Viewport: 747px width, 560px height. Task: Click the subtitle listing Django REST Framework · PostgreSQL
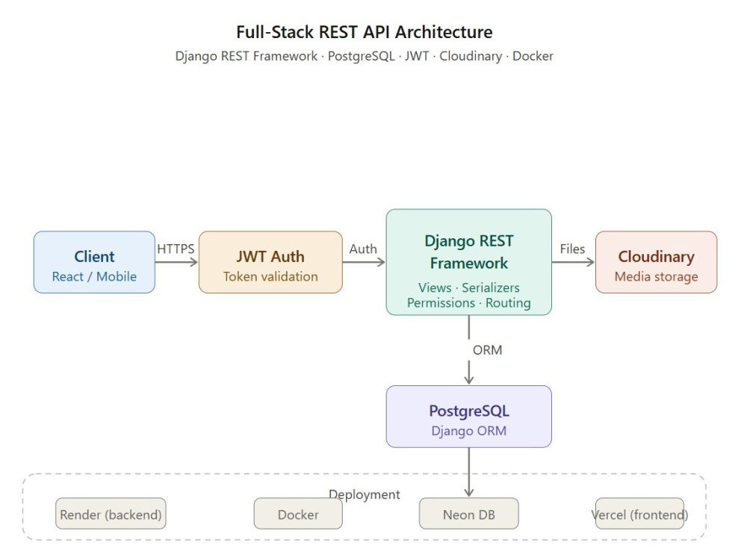tap(365, 56)
